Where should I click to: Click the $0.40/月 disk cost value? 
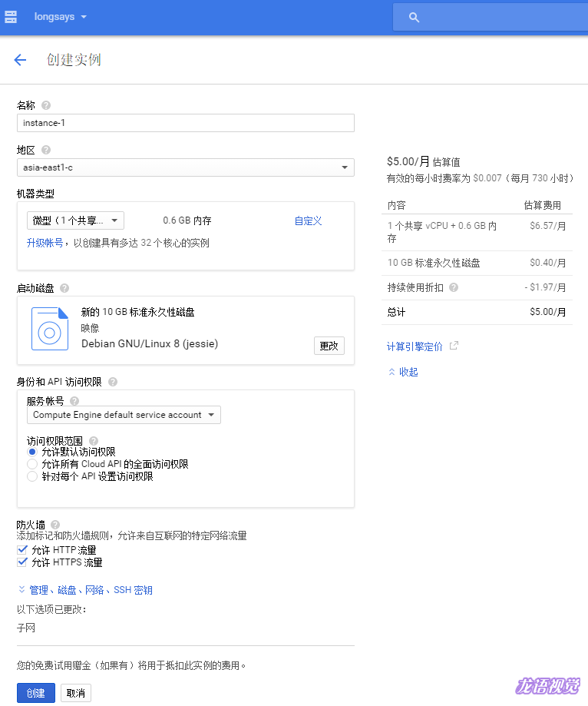click(547, 263)
